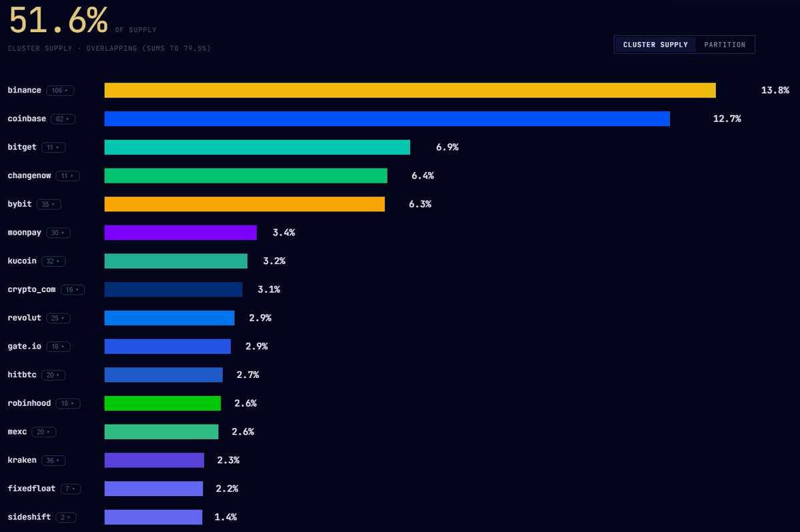Click the 1.4% value for sideshift
Viewport: 800px width, 532px height.
tap(225, 517)
